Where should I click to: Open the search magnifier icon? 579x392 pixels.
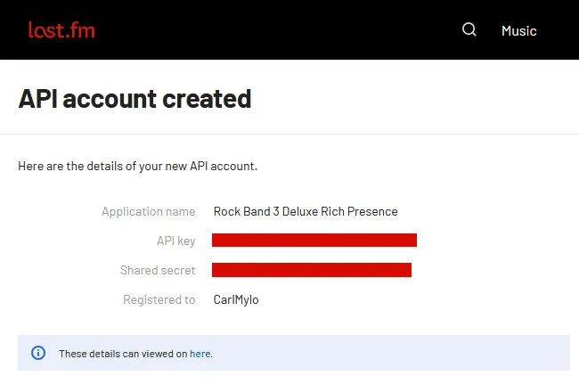(x=469, y=29)
